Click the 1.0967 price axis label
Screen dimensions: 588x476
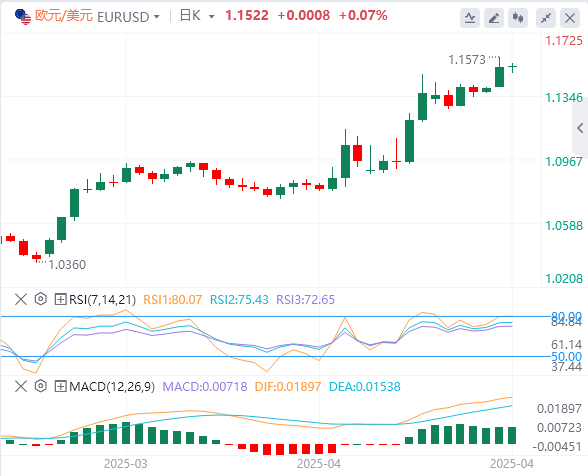click(x=564, y=162)
